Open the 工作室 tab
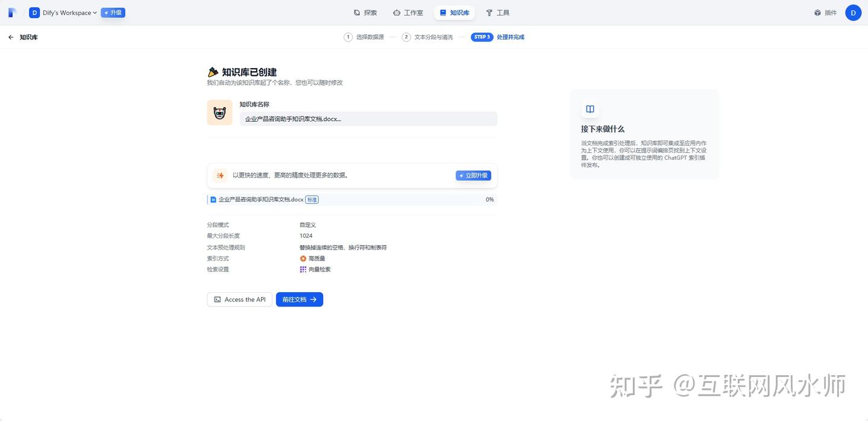This screenshot has height=421, width=868. coord(408,13)
